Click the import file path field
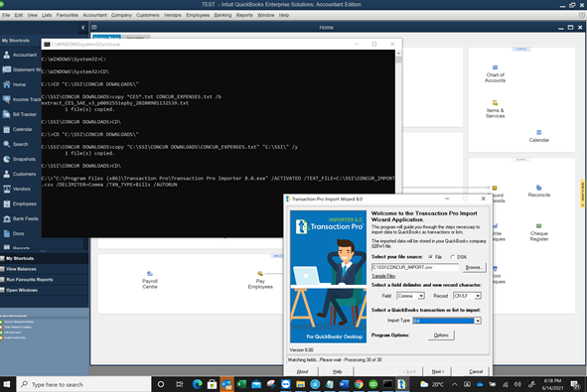This screenshot has width=587, height=392. pyautogui.click(x=415, y=267)
